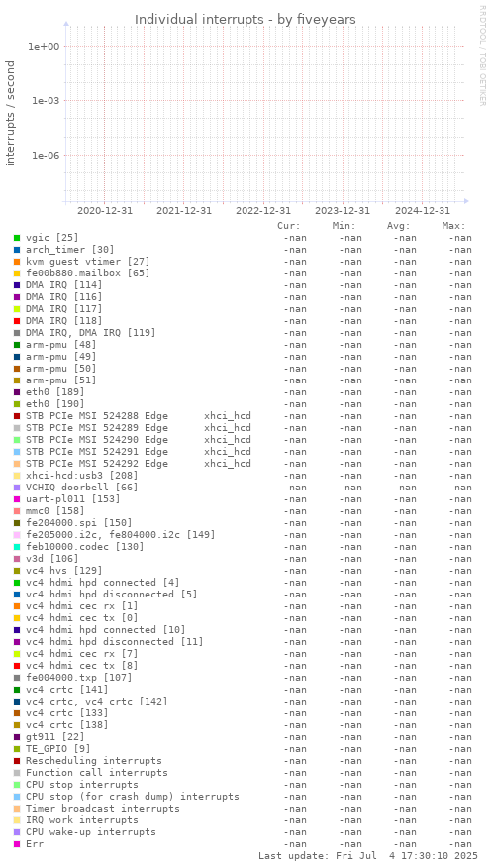
Task: Click 'CPU stop (for crash dump) interrupts' label
Action: point(133,797)
